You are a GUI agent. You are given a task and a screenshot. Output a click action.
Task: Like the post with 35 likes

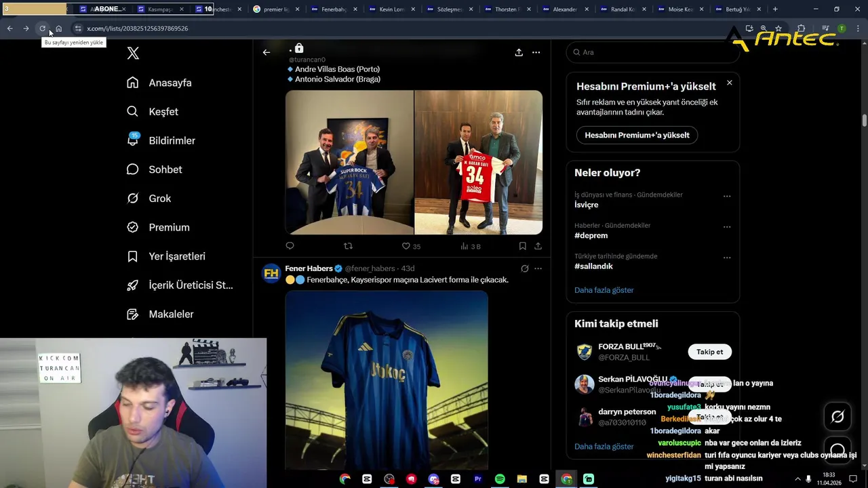tap(411, 246)
